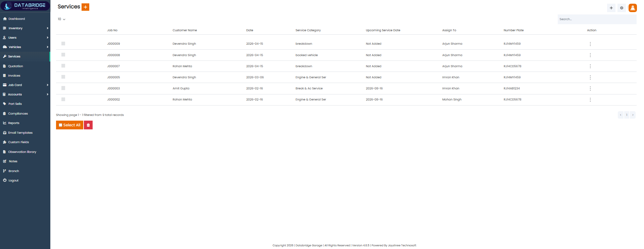Tick the checkbox for job J000008
This screenshot has height=249, width=644.
click(x=63, y=54)
